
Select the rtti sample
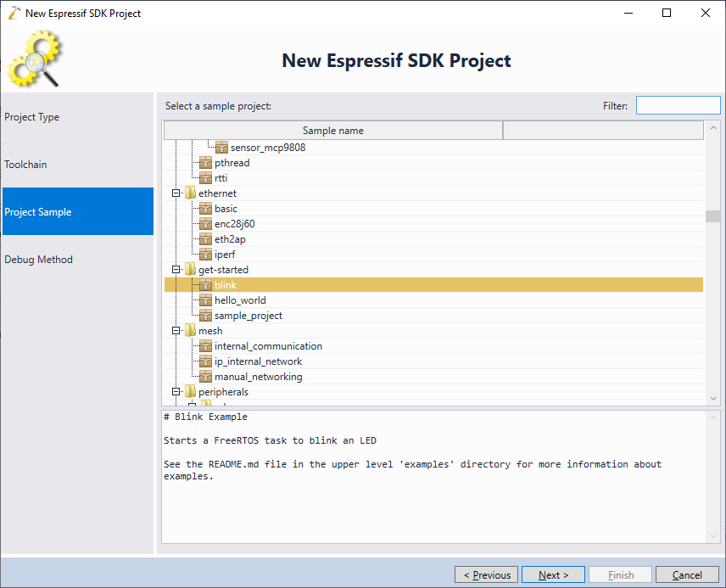[x=221, y=178]
